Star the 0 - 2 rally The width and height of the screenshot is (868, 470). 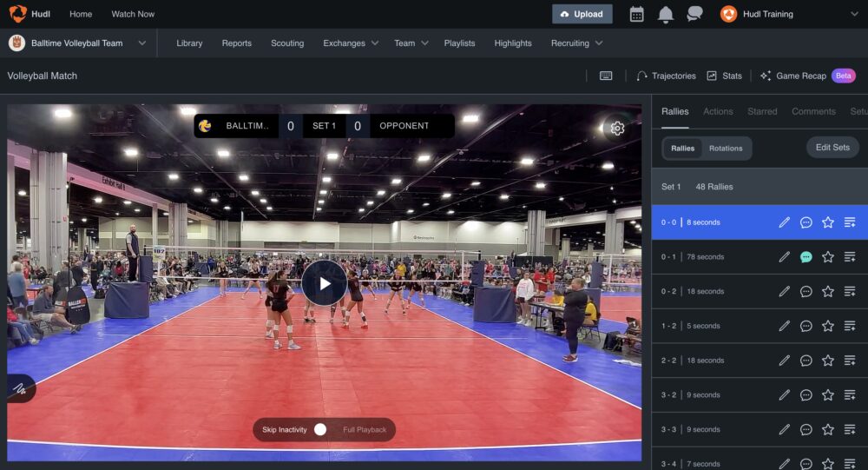pos(828,292)
